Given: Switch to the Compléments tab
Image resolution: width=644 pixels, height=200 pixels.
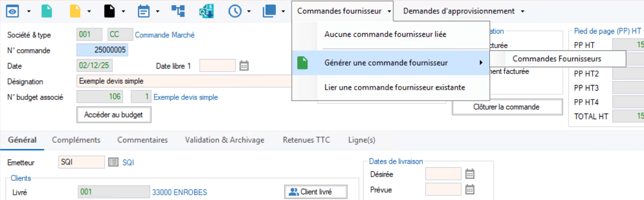Looking at the screenshot, I should pos(76,140).
